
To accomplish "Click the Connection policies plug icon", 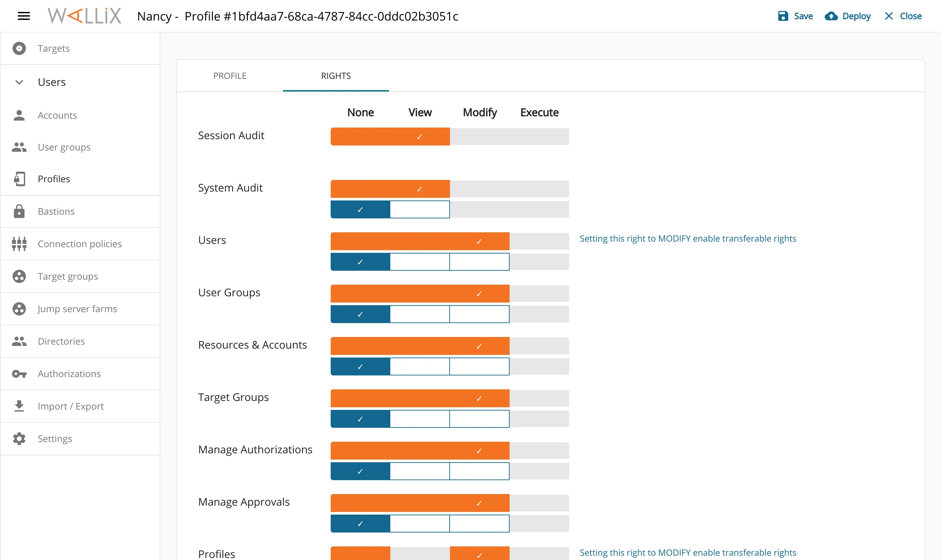I will click(x=19, y=244).
